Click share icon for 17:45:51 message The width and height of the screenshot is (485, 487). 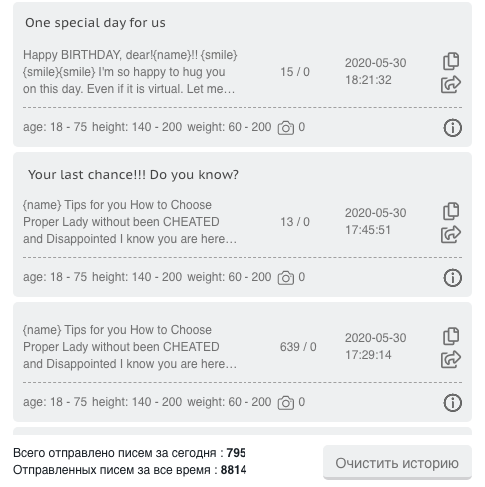pos(451,234)
